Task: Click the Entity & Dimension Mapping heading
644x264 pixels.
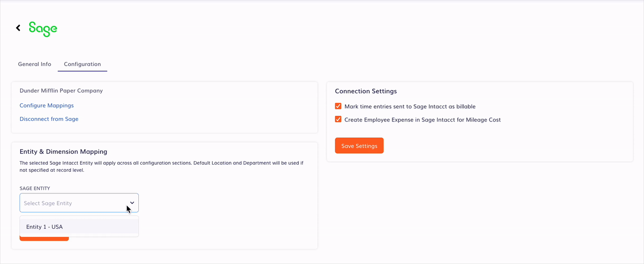Action: 63,151
